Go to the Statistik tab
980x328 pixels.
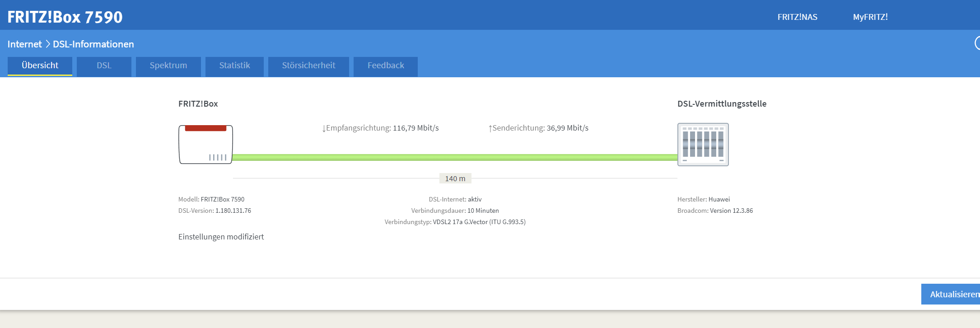[234, 66]
